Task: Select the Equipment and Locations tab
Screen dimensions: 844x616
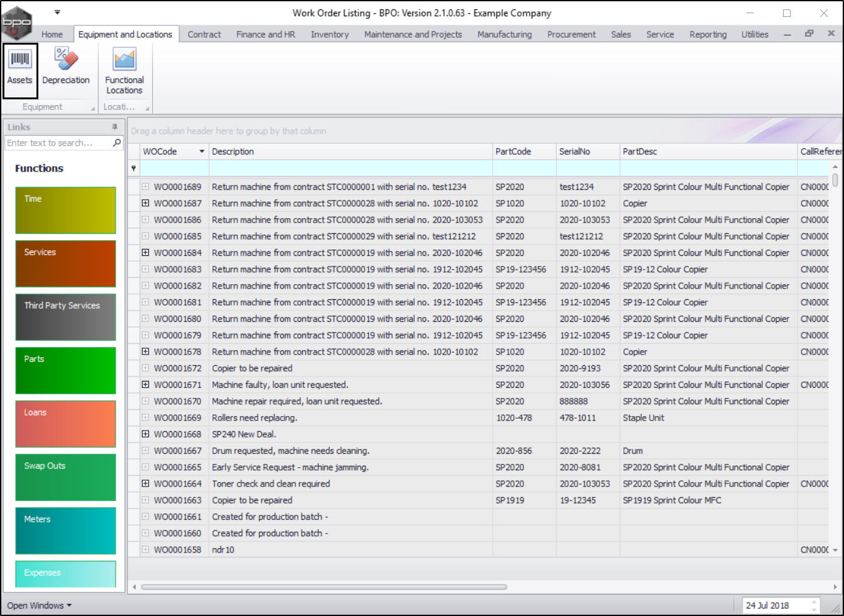Action: [x=125, y=35]
